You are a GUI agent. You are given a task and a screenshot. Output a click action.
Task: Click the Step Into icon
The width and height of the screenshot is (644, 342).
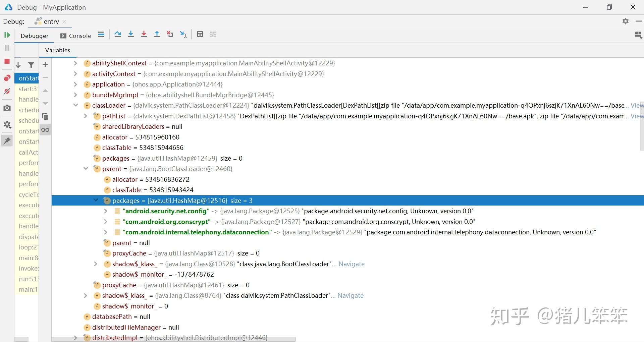pyautogui.click(x=131, y=35)
